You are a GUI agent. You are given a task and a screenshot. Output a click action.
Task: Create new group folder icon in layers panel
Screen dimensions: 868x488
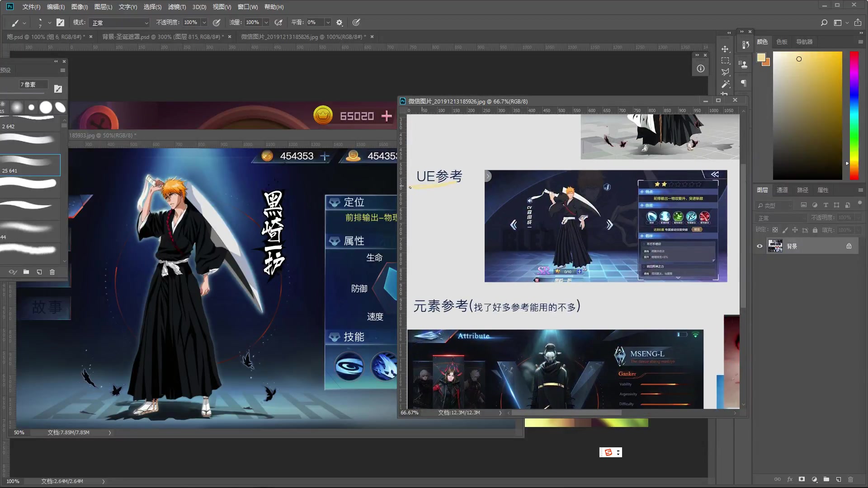tap(826, 479)
